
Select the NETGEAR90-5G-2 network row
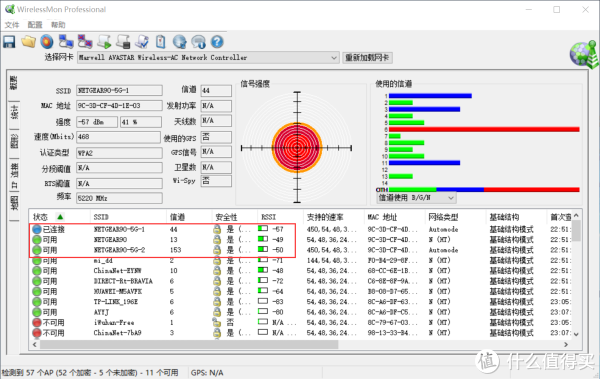point(302,250)
